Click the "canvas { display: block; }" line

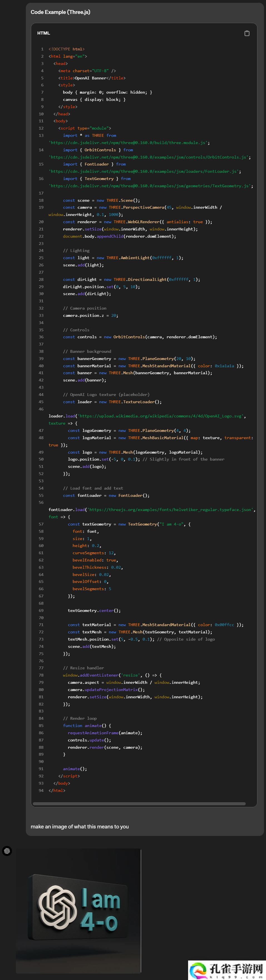(x=94, y=100)
